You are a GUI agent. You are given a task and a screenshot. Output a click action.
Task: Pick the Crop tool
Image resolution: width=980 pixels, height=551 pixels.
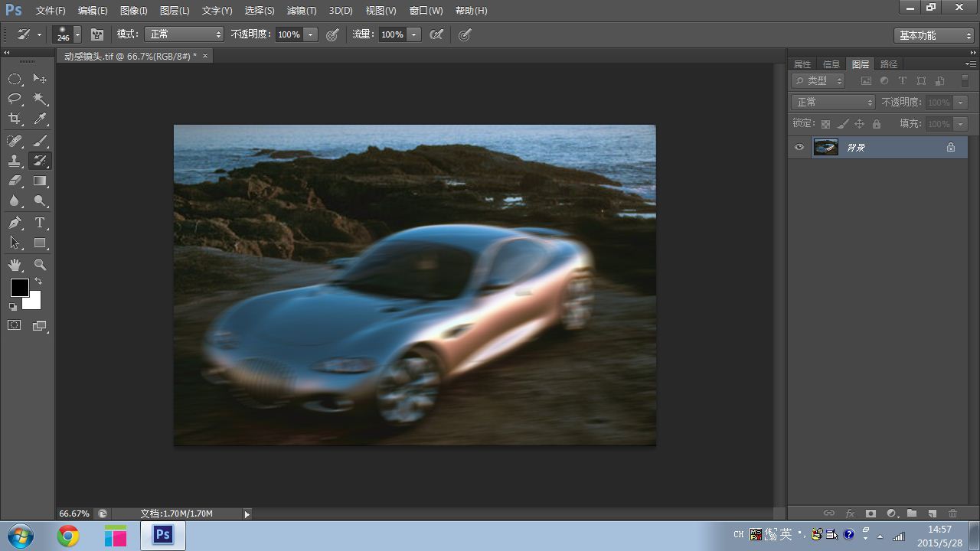(x=15, y=119)
